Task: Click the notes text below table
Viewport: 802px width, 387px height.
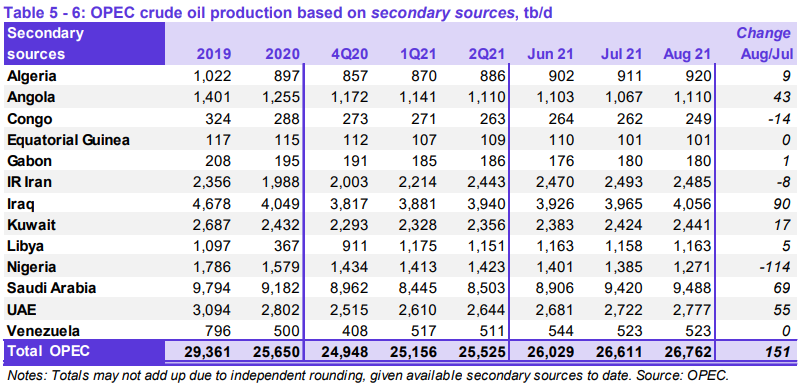Action: point(368,374)
